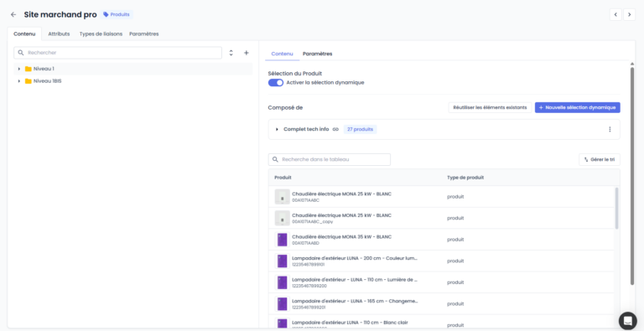The height and width of the screenshot is (331, 644).
Task: Click link icon beside Complet tech info
Action: click(x=335, y=129)
